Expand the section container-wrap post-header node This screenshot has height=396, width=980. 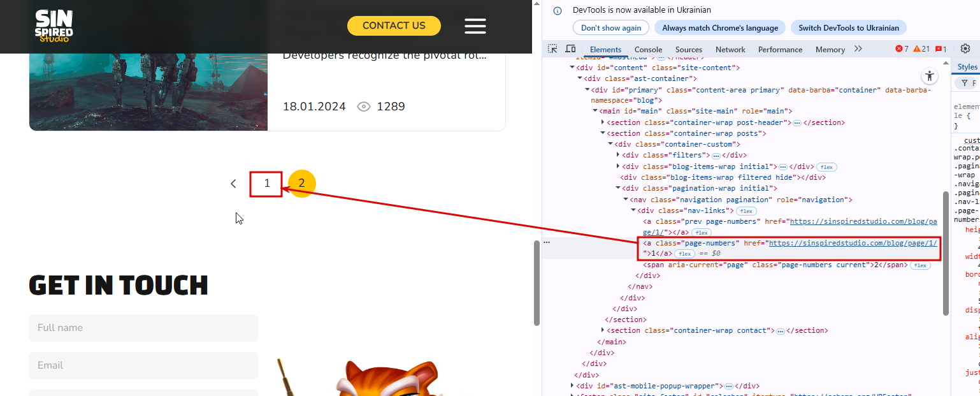(x=603, y=122)
